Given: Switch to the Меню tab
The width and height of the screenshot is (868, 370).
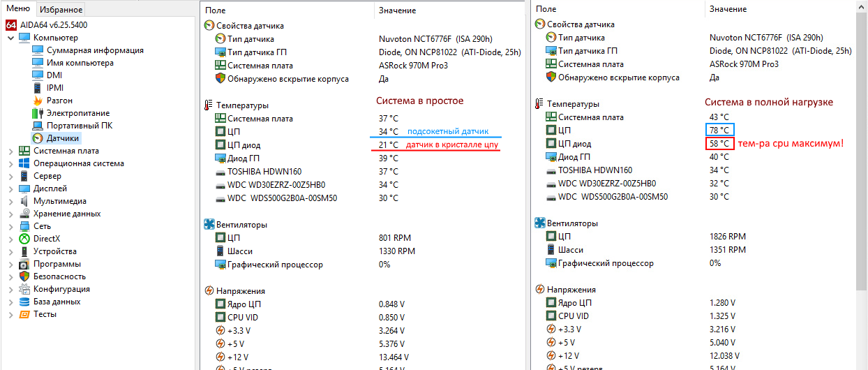Looking at the screenshot, I should (18, 8).
